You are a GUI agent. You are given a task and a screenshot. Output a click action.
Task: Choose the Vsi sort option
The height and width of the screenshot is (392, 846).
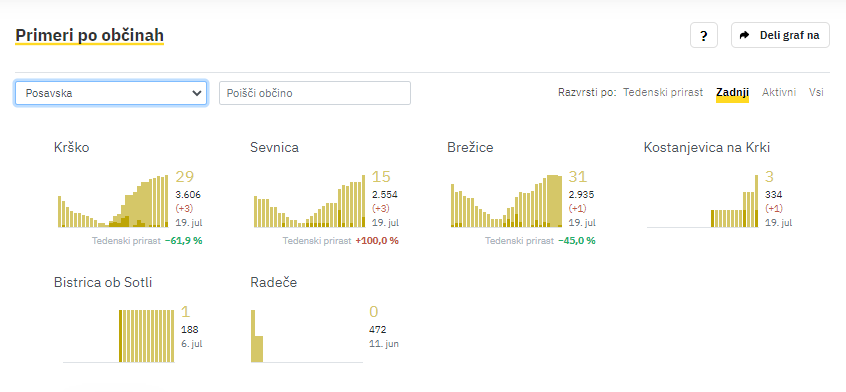coord(816,93)
